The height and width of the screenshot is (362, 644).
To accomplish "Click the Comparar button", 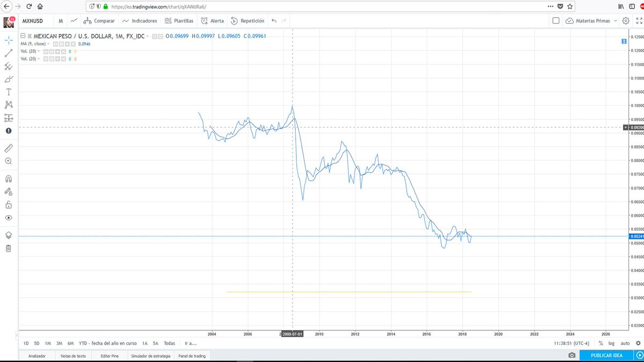I will [x=99, y=21].
